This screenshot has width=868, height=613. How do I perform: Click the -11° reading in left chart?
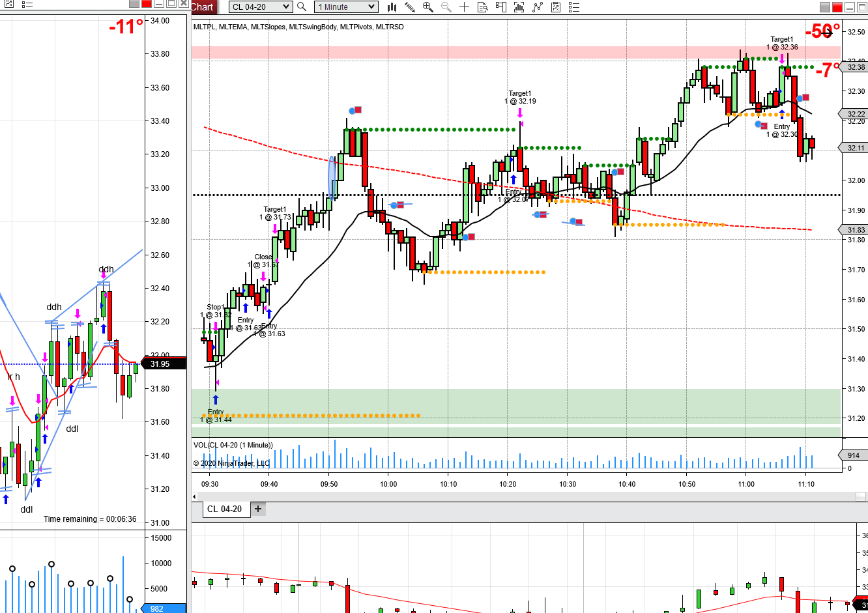click(126, 27)
